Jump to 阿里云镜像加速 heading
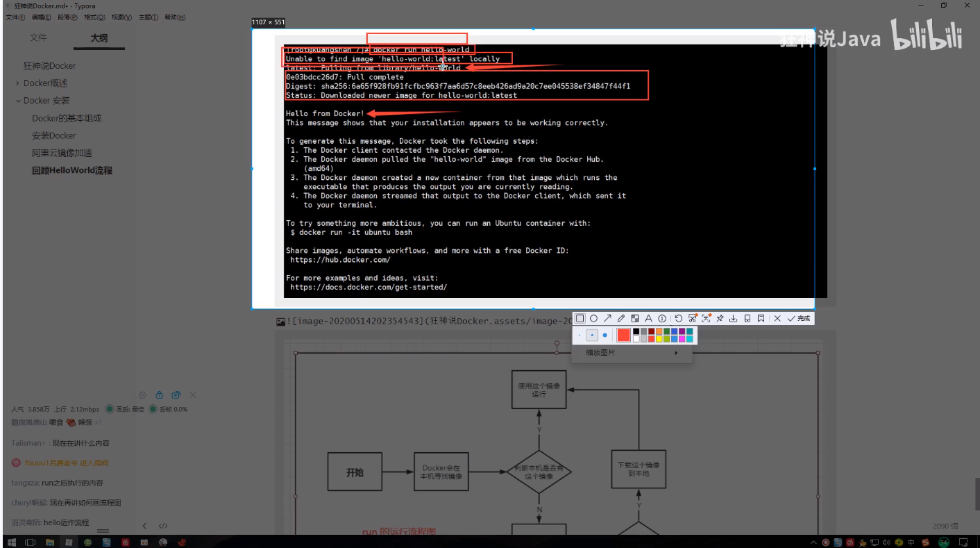Image resolution: width=980 pixels, height=548 pixels. coord(62,153)
